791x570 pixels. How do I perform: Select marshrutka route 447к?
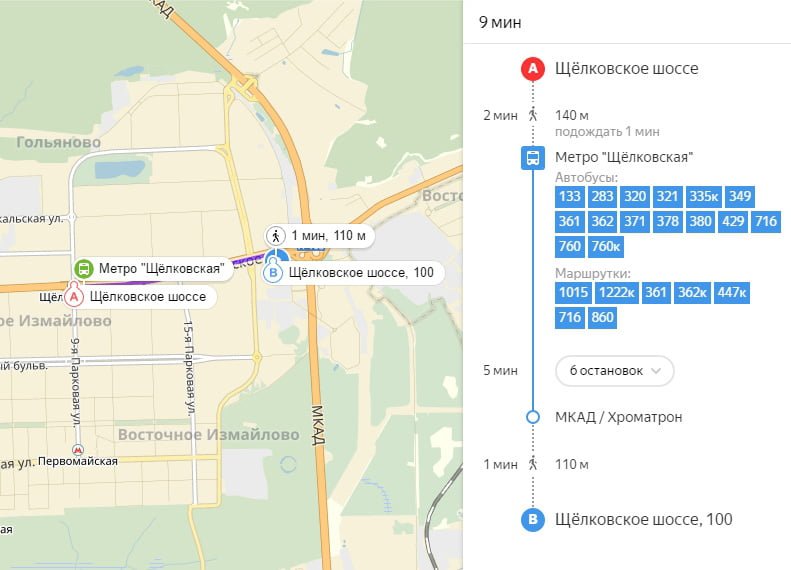(x=732, y=293)
